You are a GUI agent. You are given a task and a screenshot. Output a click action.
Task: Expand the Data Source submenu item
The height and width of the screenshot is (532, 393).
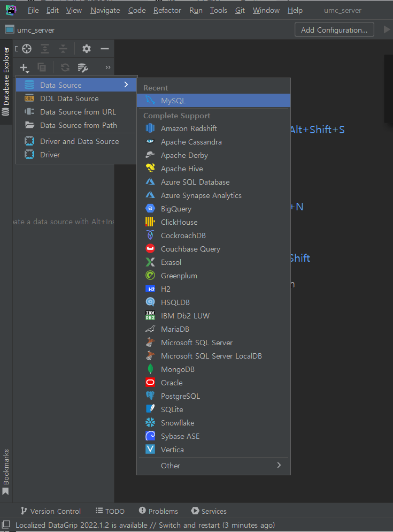click(x=76, y=85)
